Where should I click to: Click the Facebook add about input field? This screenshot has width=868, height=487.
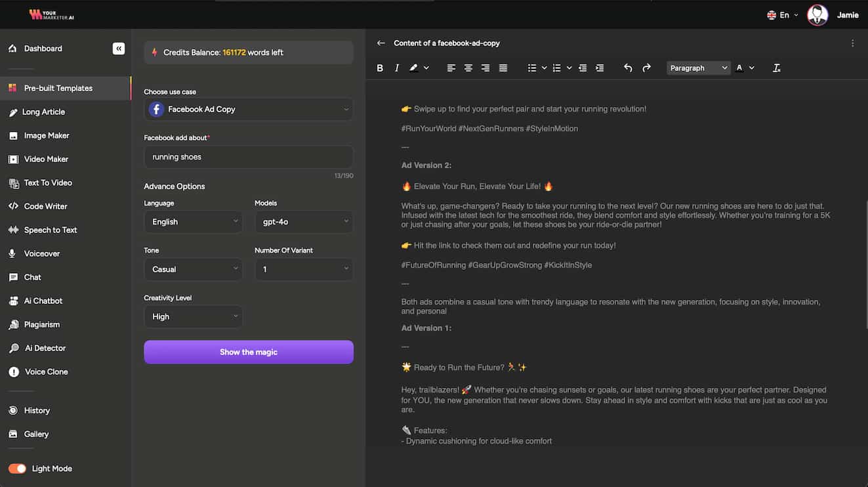pyautogui.click(x=248, y=156)
